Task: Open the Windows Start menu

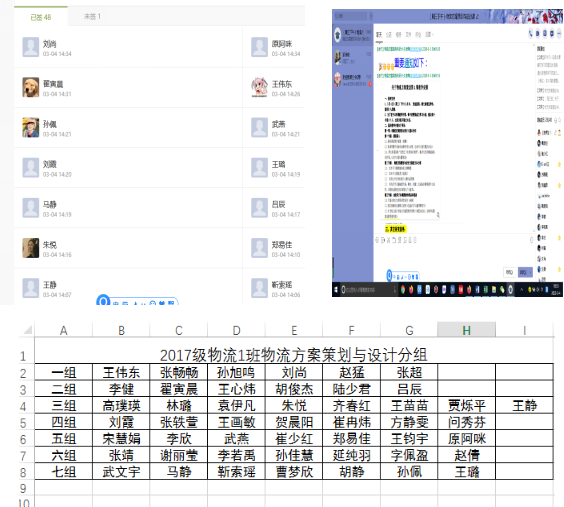Action: click(x=336, y=289)
